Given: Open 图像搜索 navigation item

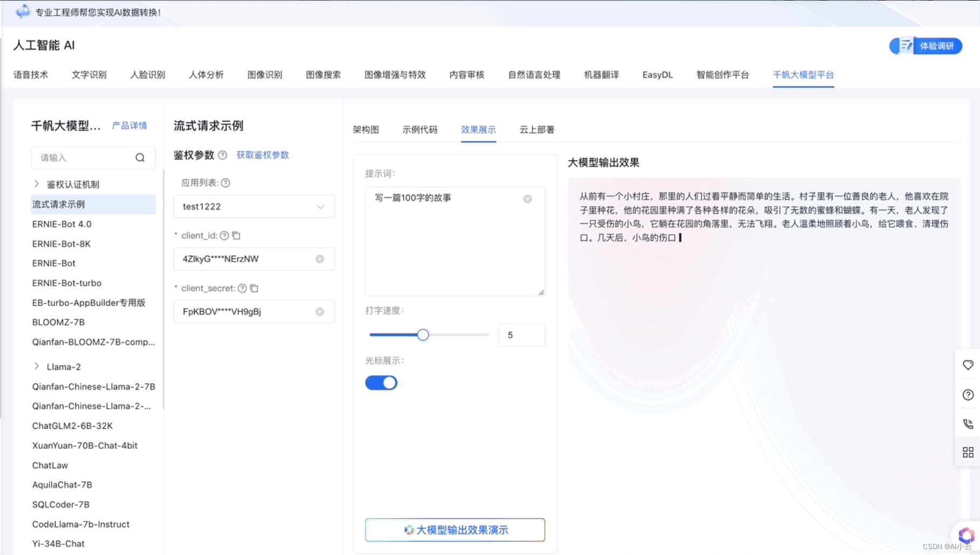Looking at the screenshot, I should pyautogui.click(x=323, y=75).
